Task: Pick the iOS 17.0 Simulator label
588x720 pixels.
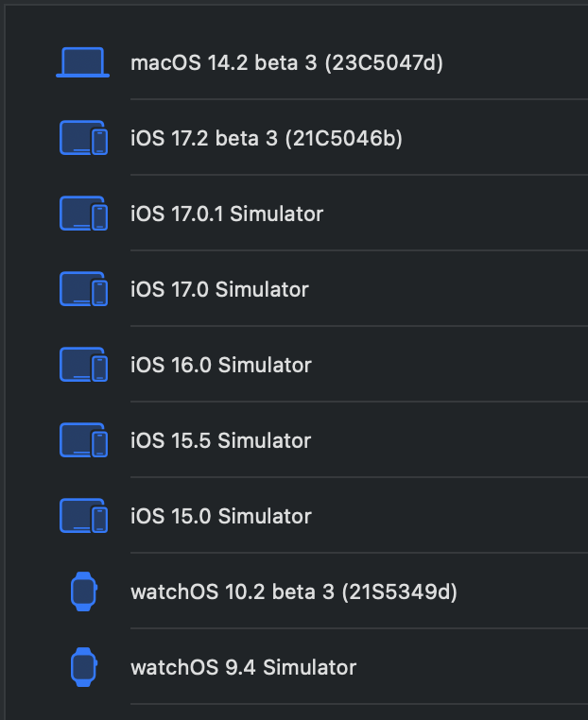Action: 219,290
